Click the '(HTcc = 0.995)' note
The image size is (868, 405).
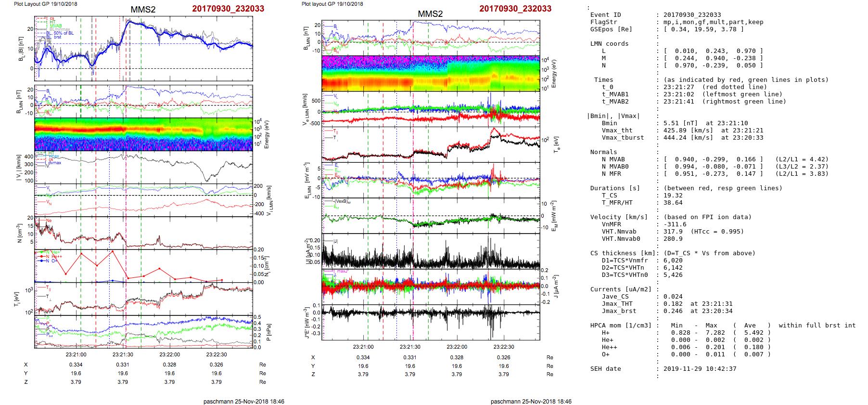tap(717, 232)
